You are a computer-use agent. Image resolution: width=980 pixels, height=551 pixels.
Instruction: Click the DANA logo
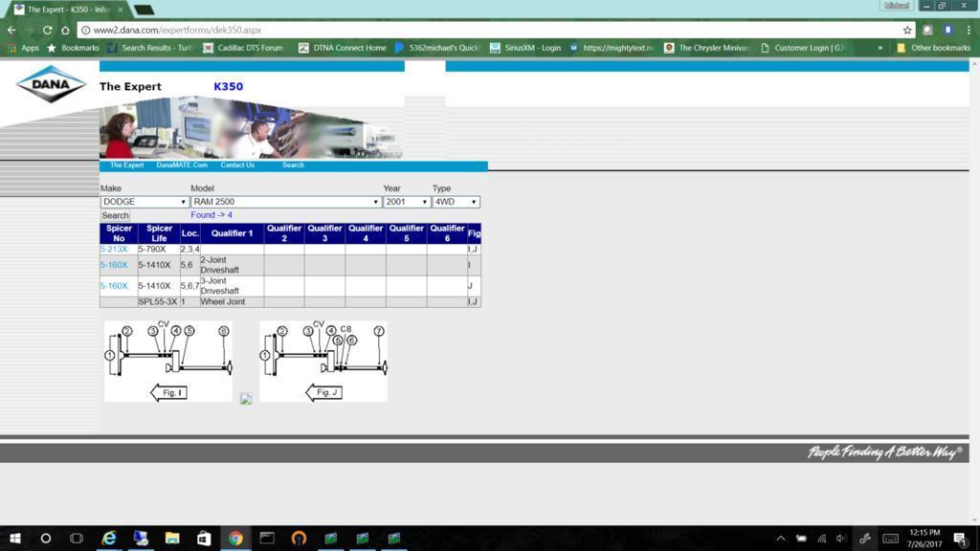[x=51, y=84]
